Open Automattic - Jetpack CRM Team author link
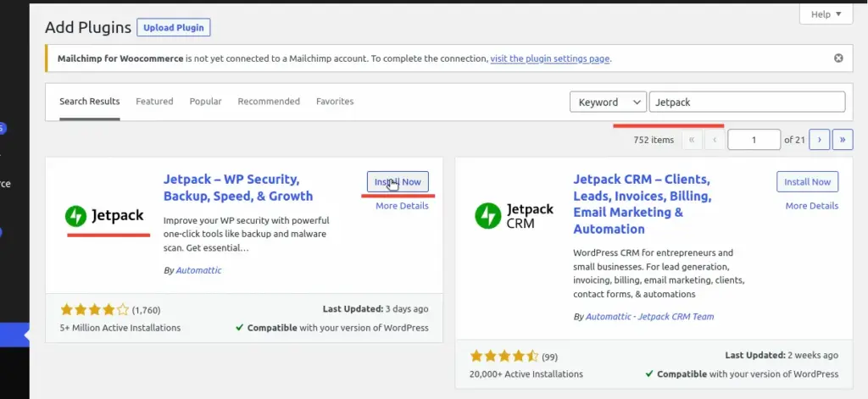Viewport: 868px width, 399px height. pos(650,317)
